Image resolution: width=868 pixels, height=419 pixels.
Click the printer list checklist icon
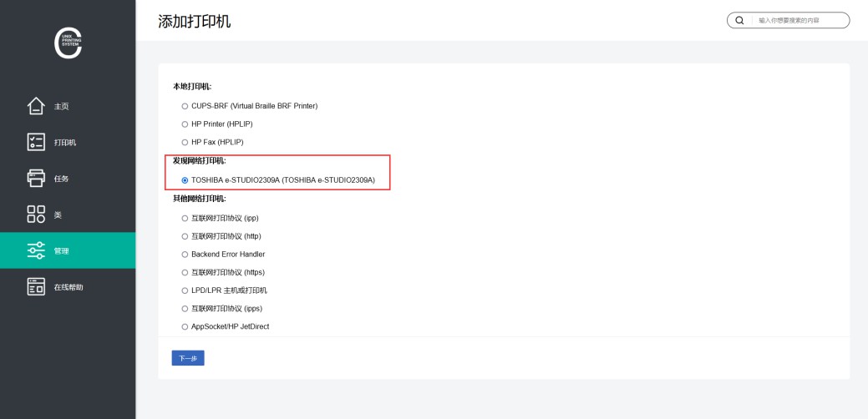click(x=36, y=142)
